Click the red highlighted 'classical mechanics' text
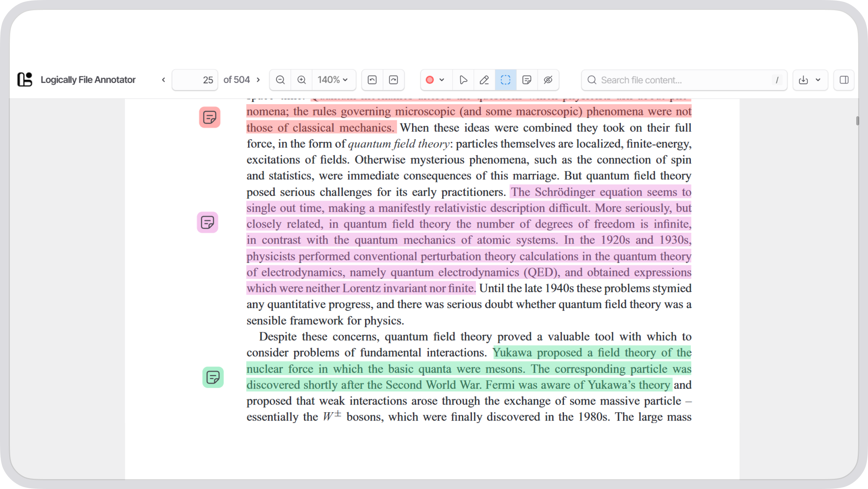Screen dimensions: 868x489 [x=343, y=128]
